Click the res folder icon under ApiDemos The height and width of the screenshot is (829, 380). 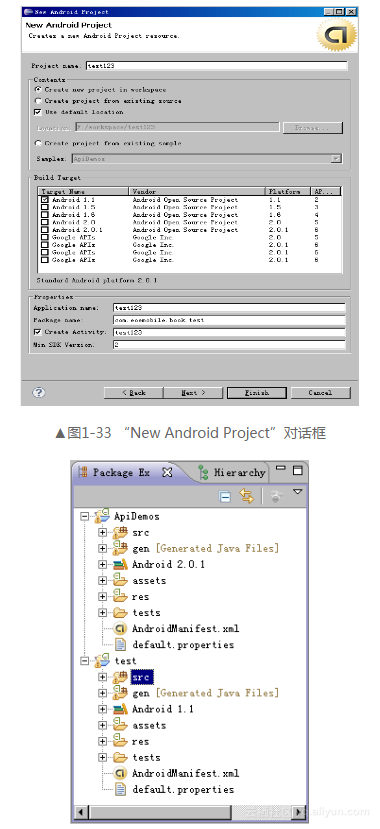[x=121, y=596]
